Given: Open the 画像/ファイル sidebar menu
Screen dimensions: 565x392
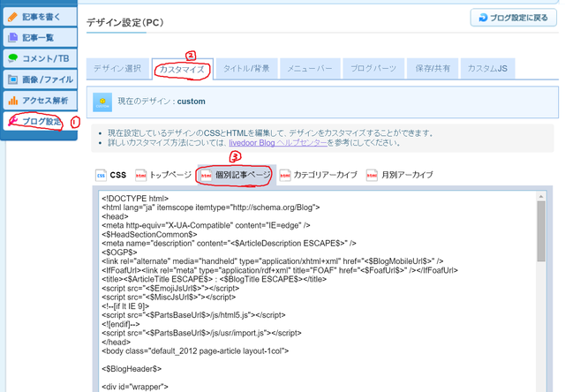Looking at the screenshot, I should tap(40, 79).
